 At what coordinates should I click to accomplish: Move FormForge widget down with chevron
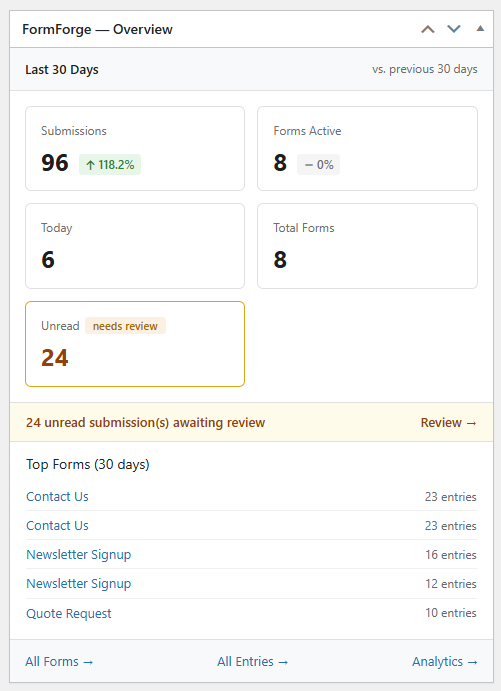coord(454,30)
